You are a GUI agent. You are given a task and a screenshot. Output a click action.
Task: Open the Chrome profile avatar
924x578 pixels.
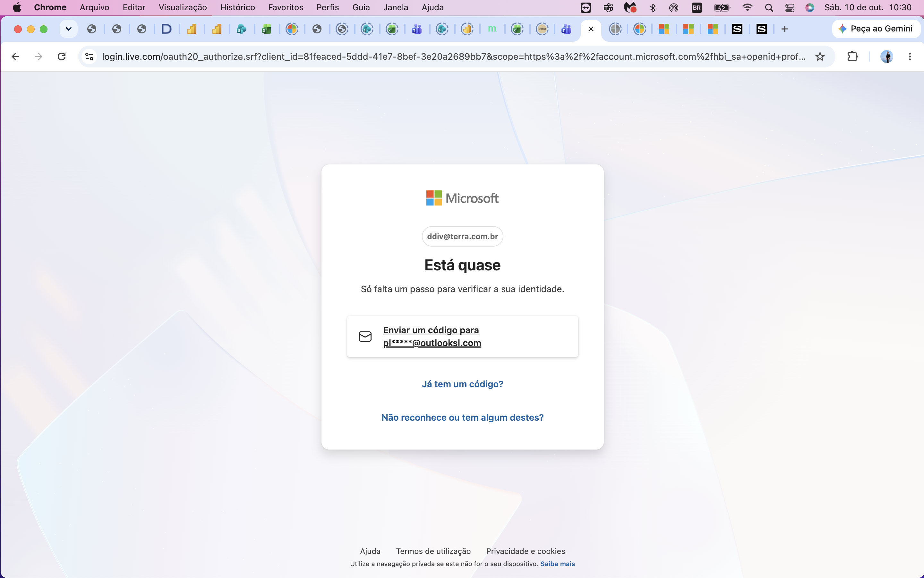(x=886, y=57)
